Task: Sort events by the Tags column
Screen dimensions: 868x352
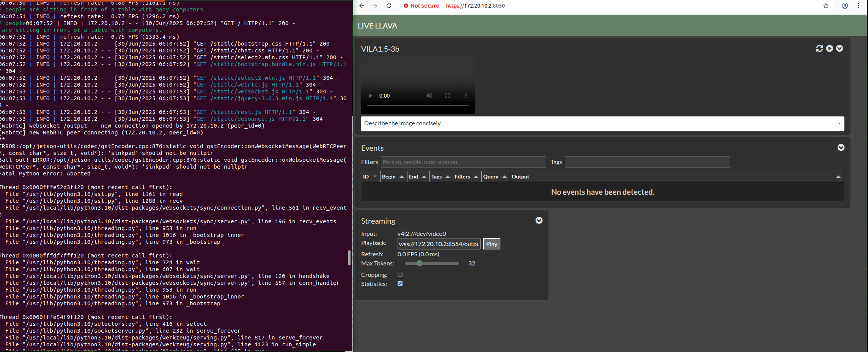Action: (441, 177)
